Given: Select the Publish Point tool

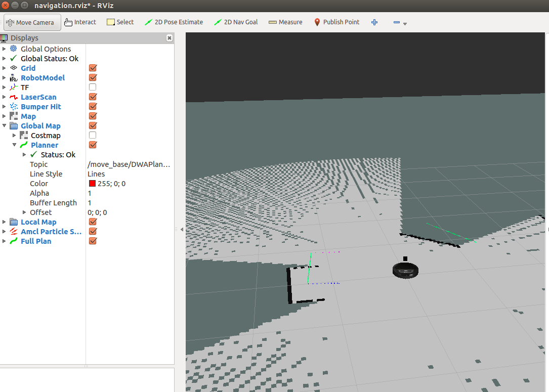Looking at the screenshot, I should coord(337,22).
